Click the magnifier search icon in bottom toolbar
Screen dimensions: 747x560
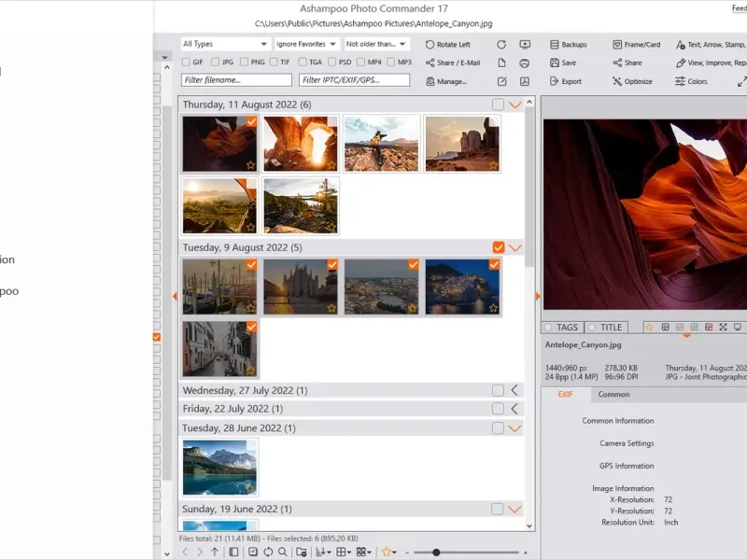tap(283, 553)
